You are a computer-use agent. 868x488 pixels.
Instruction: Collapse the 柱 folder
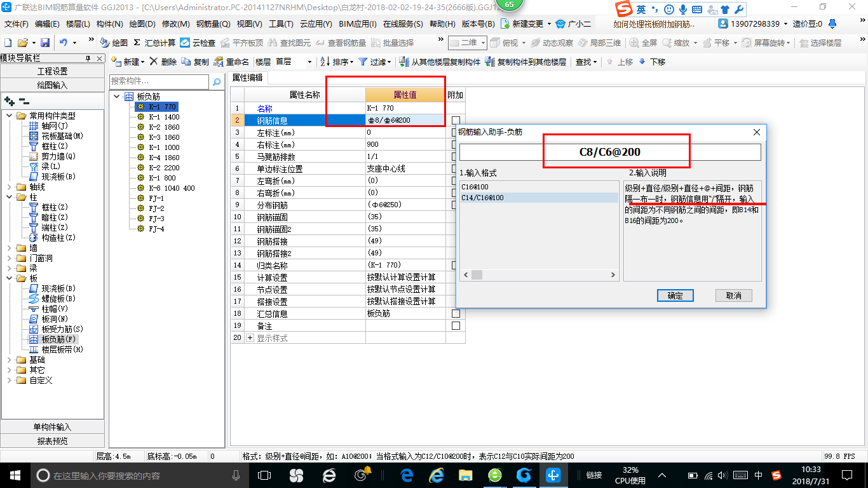coord(10,197)
